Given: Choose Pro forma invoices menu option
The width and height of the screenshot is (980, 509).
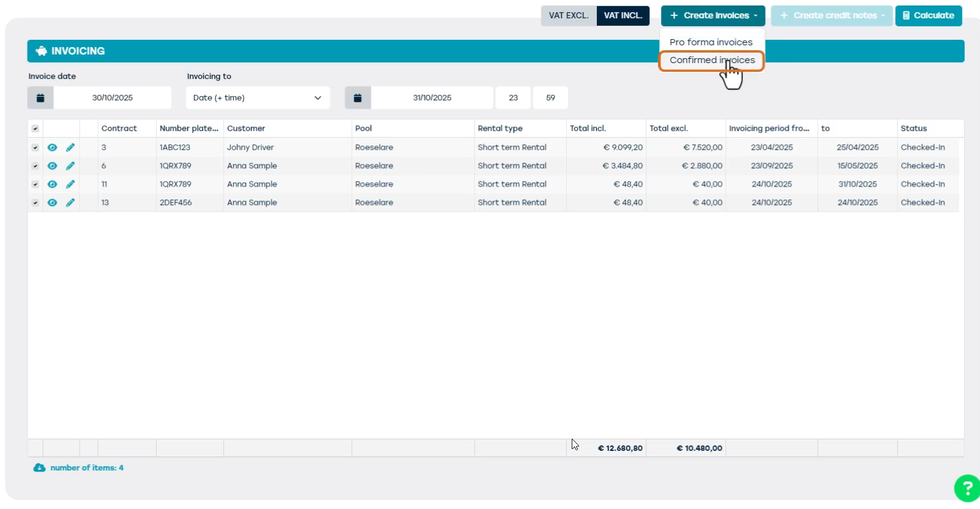Looking at the screenshot, I should [x=711, y=42].
